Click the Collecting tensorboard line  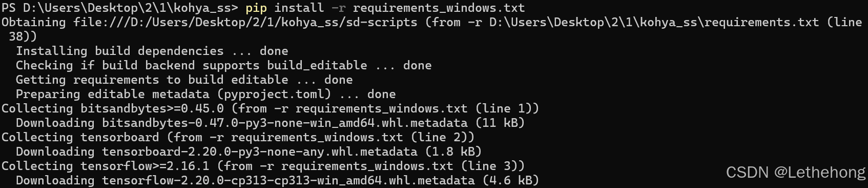[238, 138]
